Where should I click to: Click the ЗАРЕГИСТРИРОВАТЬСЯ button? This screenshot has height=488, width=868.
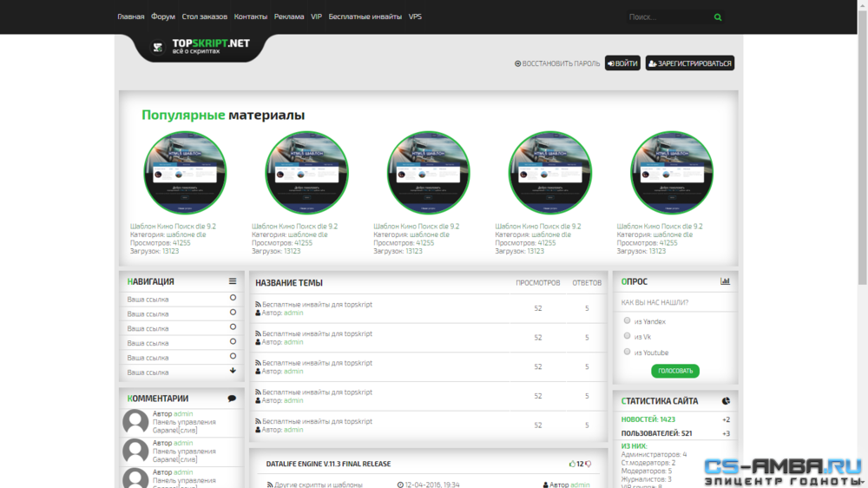[x=690, y=63]
